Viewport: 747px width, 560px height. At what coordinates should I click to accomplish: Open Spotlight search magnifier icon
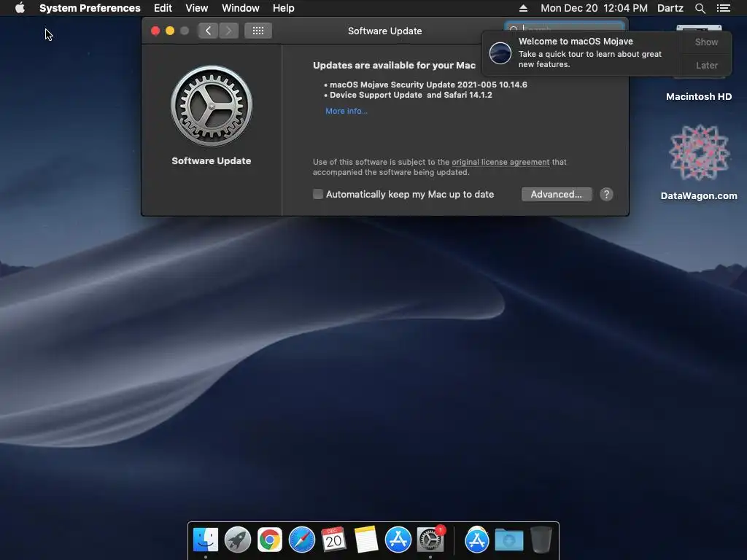700,8
